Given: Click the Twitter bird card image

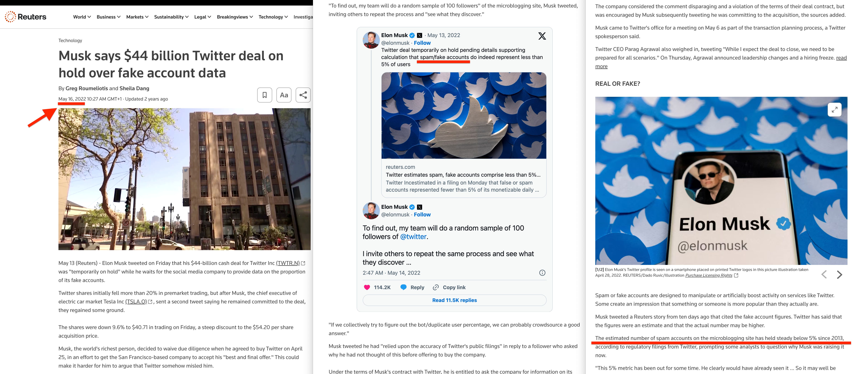Looking at the screenshot, I should click(x=464, y=116).
